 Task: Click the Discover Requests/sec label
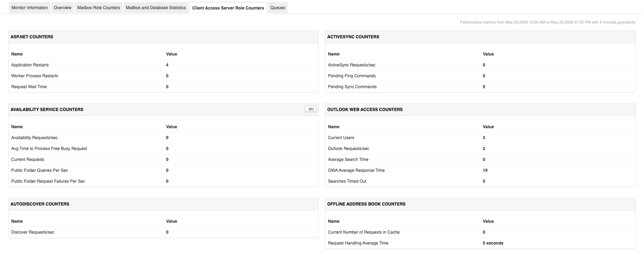(x=33, y=232)
